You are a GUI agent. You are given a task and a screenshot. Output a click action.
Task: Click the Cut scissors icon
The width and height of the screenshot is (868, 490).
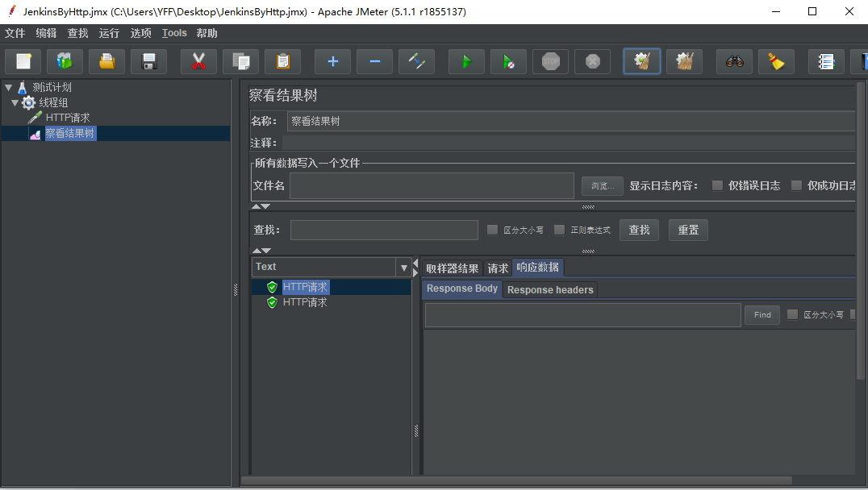click(x=198, y=61)
